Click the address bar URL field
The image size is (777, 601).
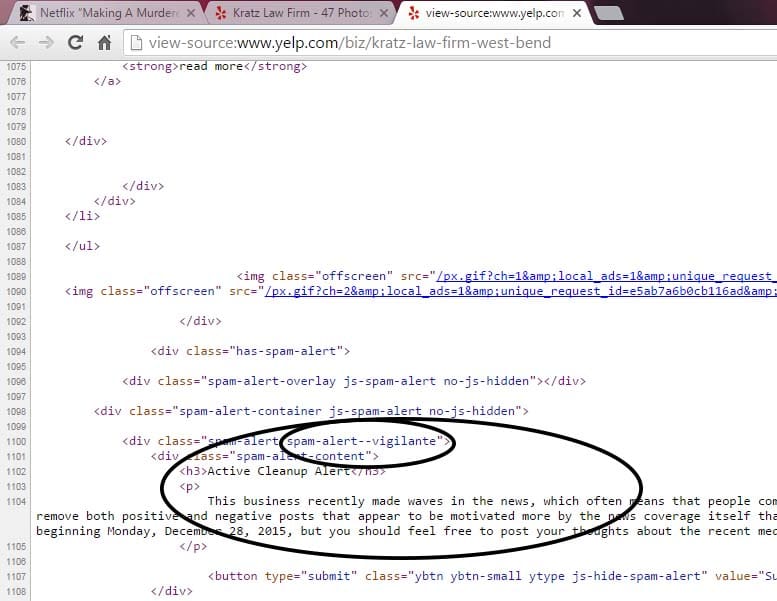click(x=450, y=43)
